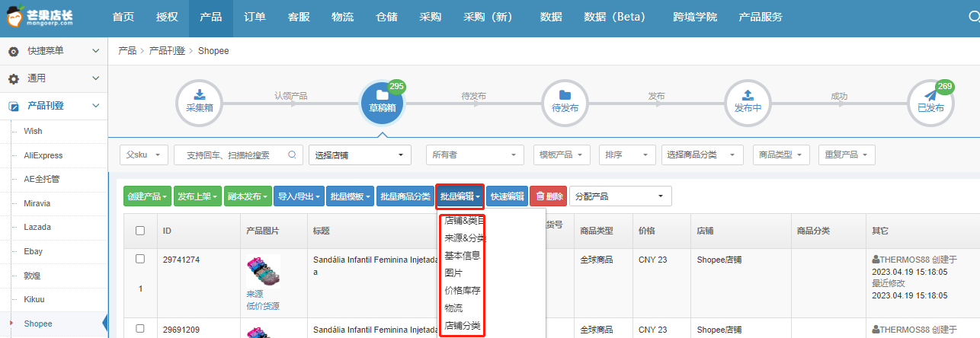Open the 排序 dropdown
Image resolution: width=980 pixels, height=338 pixels.
point(627,155)
